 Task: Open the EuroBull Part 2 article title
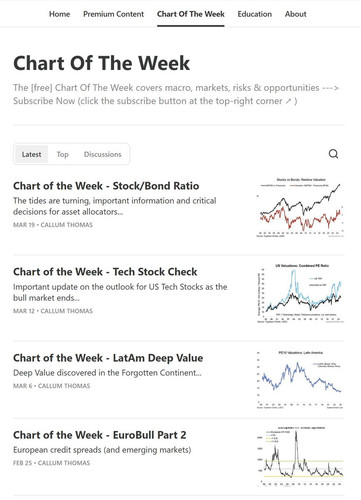click(100, 435)
